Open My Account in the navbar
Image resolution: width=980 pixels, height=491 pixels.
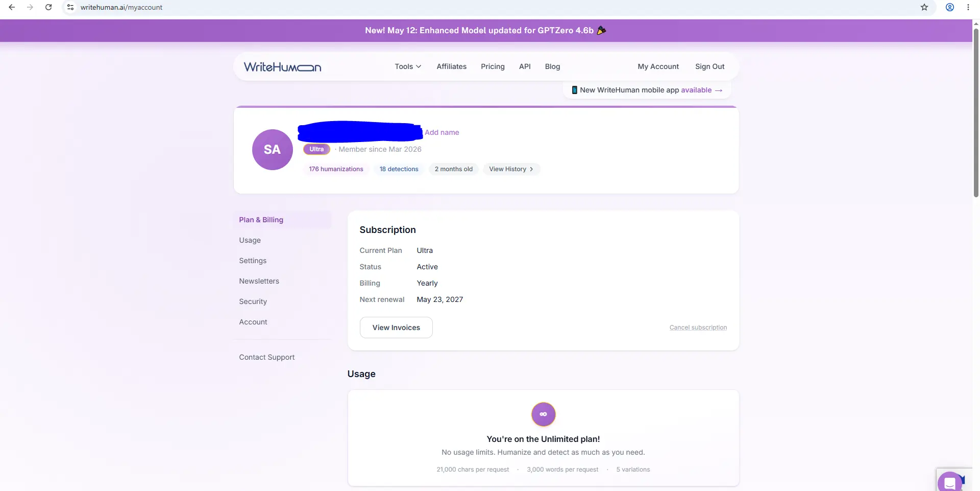(x=658, y=66)
